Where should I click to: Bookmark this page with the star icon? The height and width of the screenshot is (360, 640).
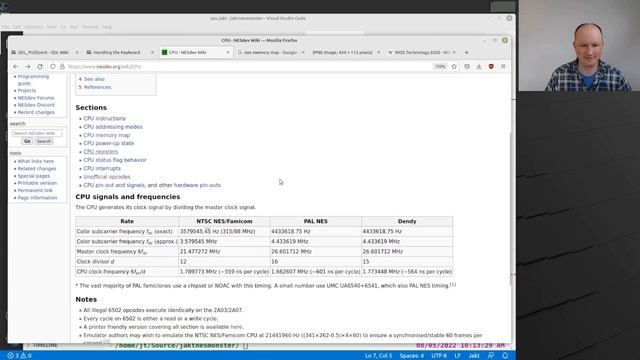454,67
